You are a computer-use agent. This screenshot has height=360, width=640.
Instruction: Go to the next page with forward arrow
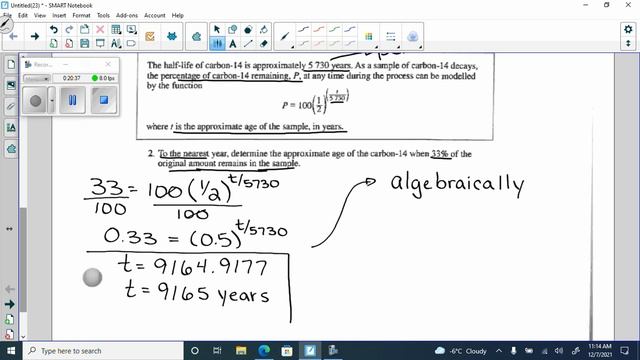(x=35, y=36)
